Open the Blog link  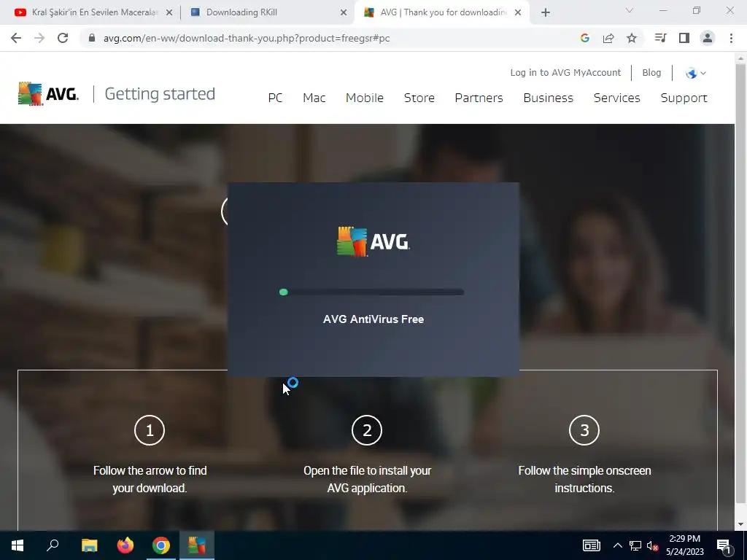click(651, 72)
